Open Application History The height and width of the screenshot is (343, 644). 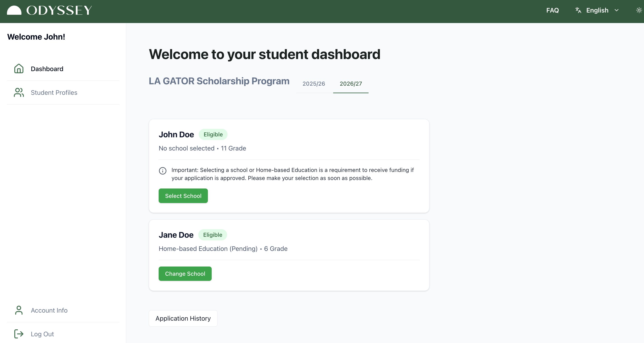pyautogui.click(x=183, y=318)
